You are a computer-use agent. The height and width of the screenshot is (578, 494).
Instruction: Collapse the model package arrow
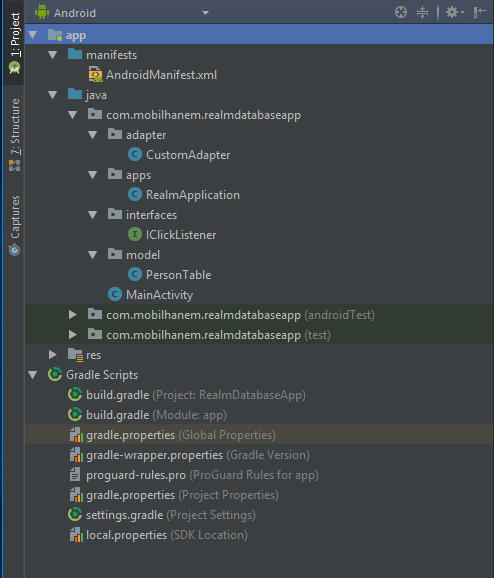93,255
